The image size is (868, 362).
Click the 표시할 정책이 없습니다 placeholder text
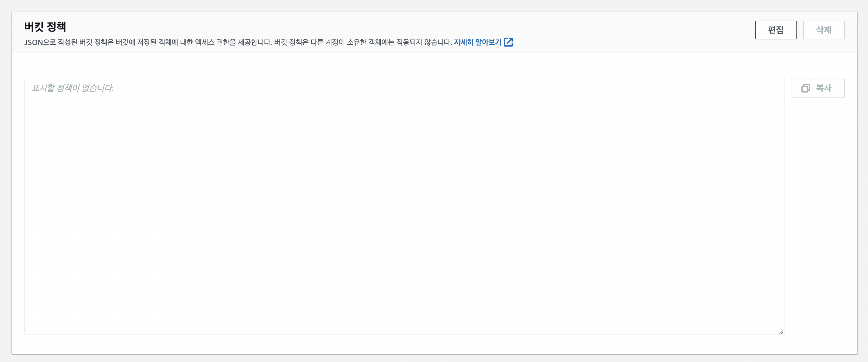(72, 88)
